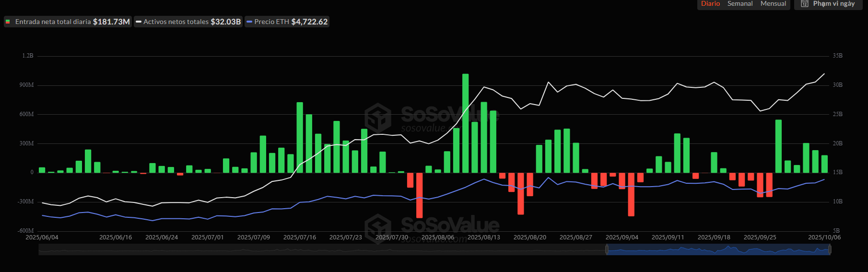
Task: Click the 5B right axis label
Action: [836, 231]
